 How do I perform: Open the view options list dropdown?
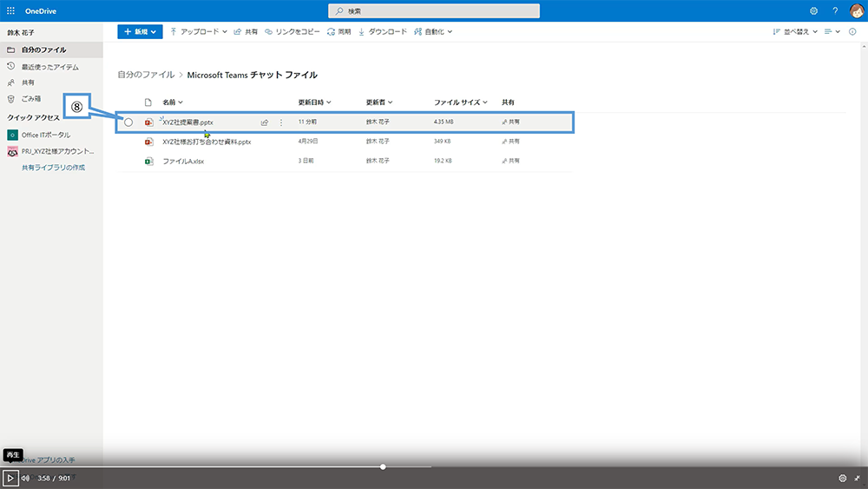coord(832,31)
